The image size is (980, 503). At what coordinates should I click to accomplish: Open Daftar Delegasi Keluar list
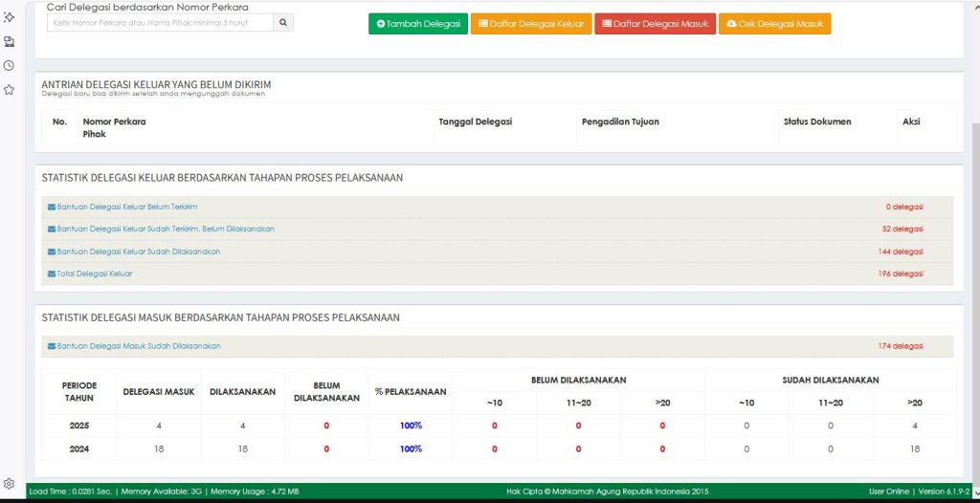pos(531,24)
